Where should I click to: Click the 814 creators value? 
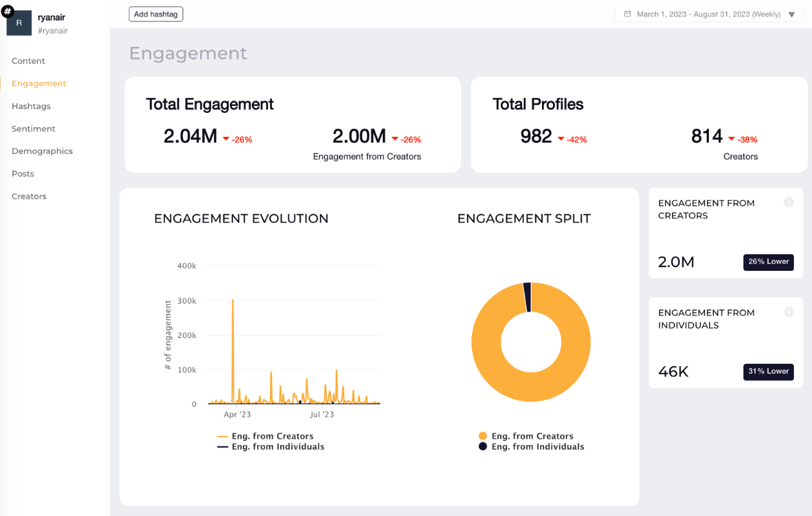(707, 136)
